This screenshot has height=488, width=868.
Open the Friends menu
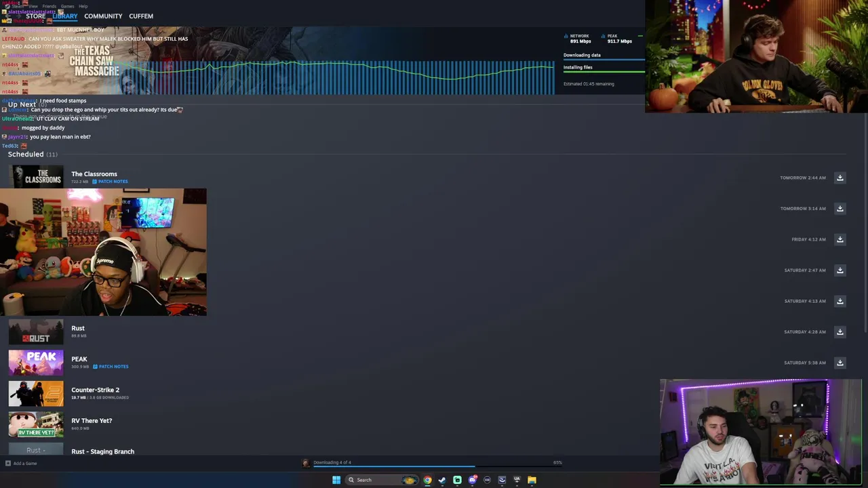tap(49, 6)
